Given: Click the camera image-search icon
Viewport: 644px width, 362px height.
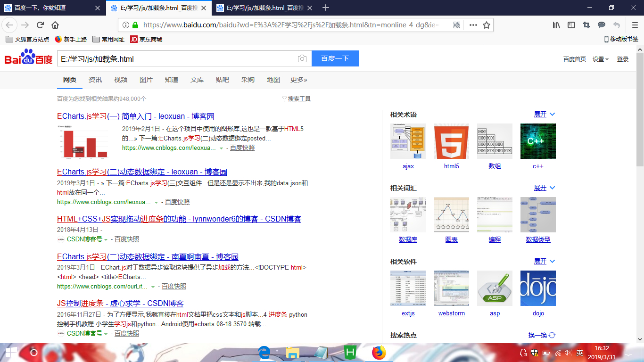Looking at the screenshot, I should (x=302, y=58).
